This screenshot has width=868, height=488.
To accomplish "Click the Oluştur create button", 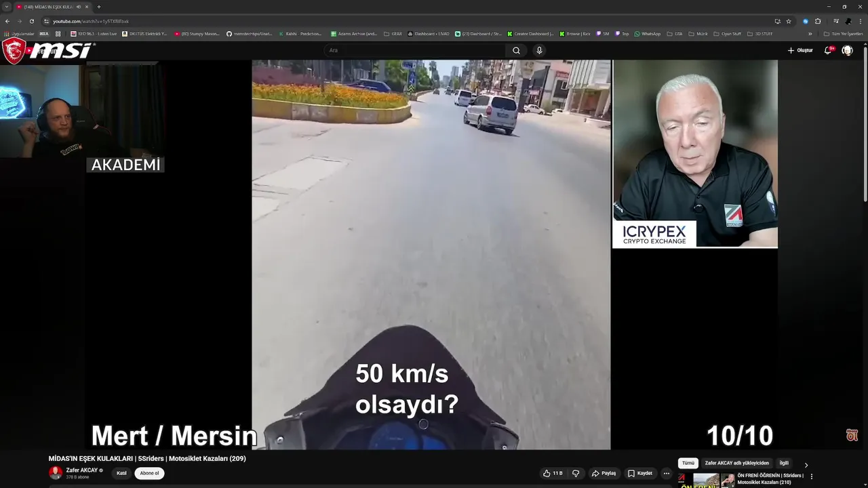I will pos(800,50).
